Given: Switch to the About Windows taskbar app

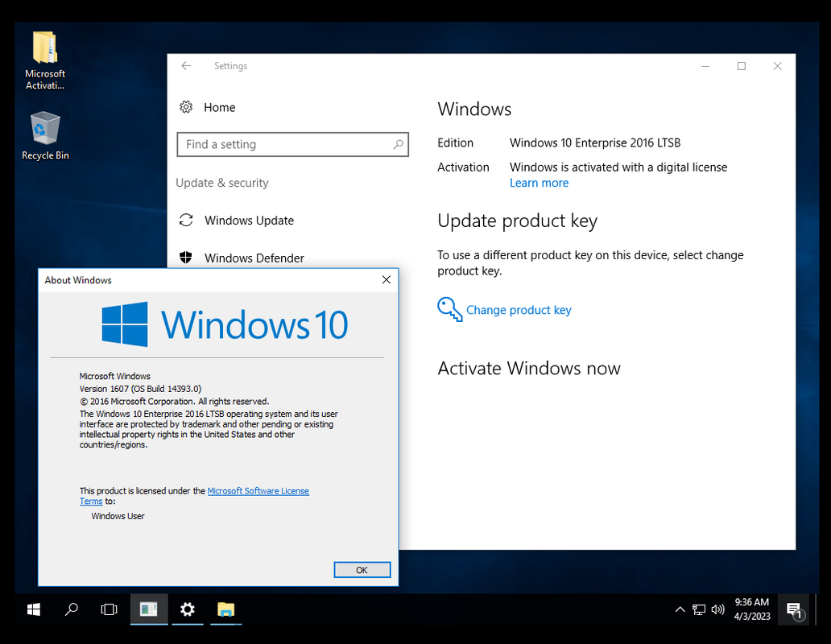Looking at the screenshot, I should (x=149, y=609).
